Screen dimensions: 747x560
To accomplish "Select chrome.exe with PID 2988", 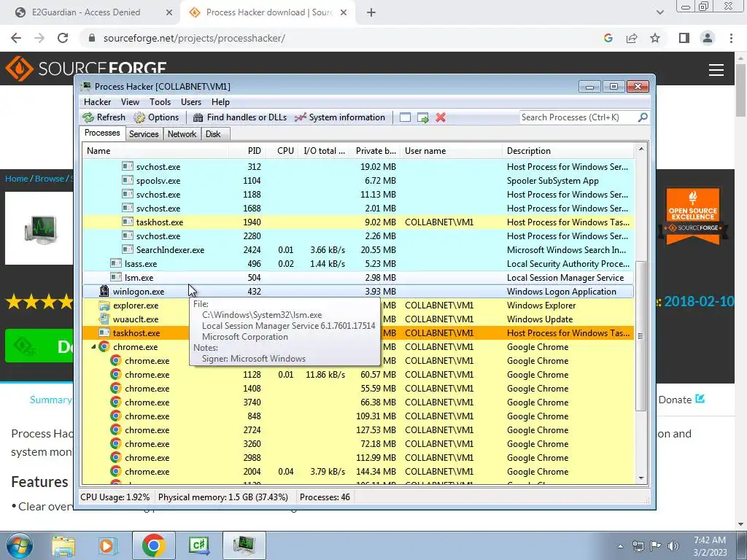I will pyautogui.click(x=358, y=457).
